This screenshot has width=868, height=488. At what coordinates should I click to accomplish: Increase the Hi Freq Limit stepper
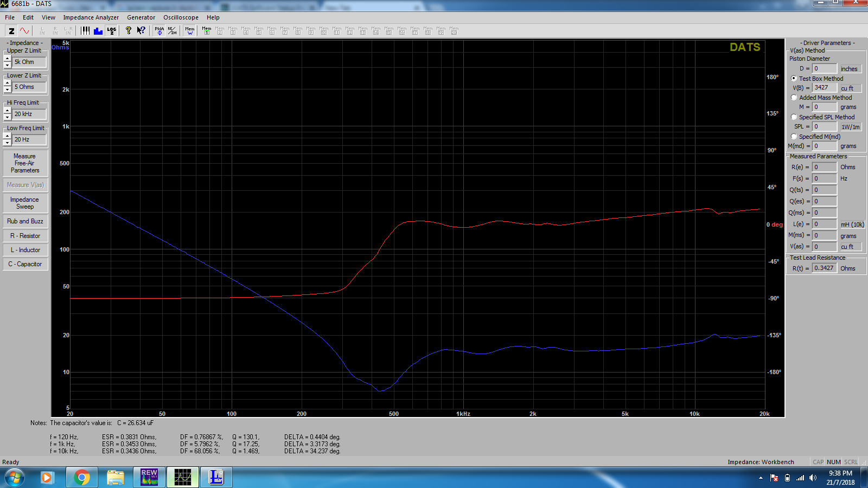coord(8,111)
